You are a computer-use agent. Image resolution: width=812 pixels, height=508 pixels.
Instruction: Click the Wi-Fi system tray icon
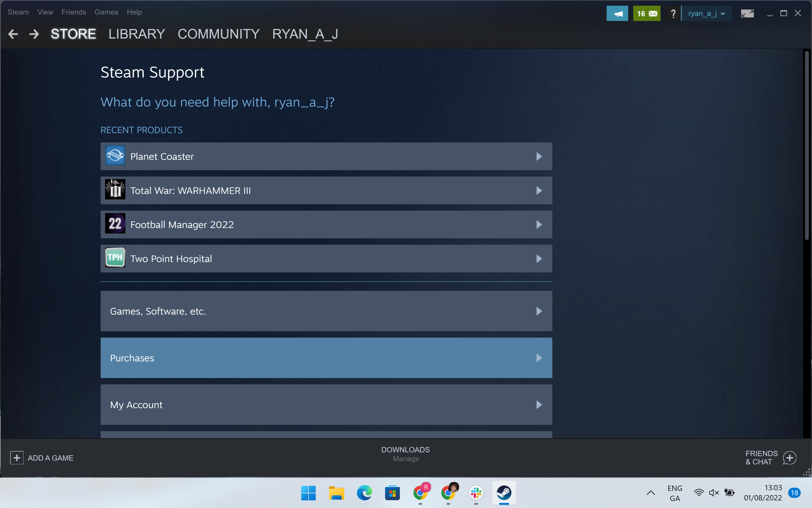pos(699,493)
